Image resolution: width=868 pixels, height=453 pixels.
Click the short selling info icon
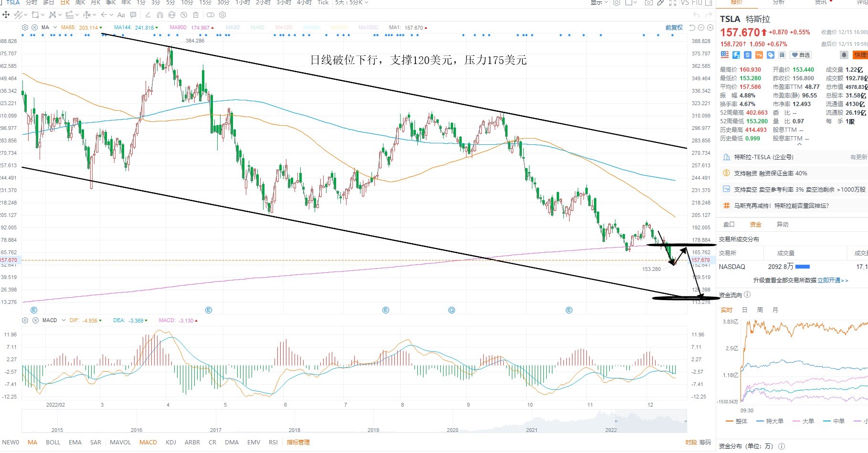click(x=726, y=189)
